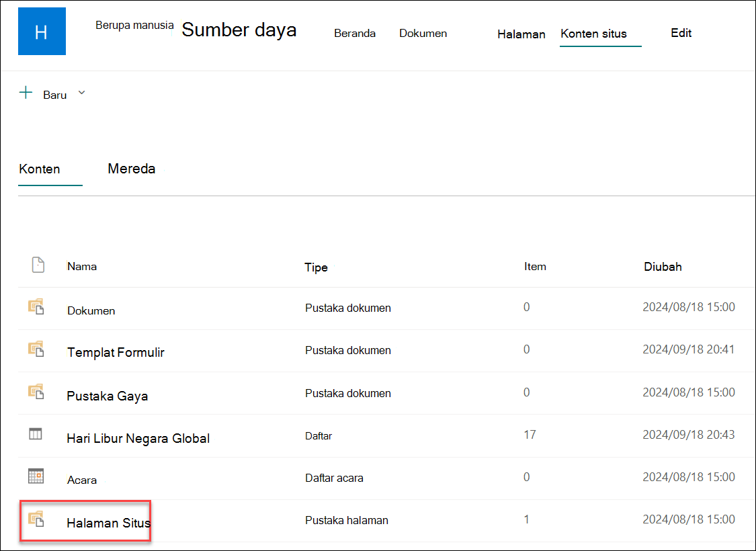Select Konten situs in top navigation
Image resolution: width=756 pixels, height=551 pixels.
pos(593,34)
